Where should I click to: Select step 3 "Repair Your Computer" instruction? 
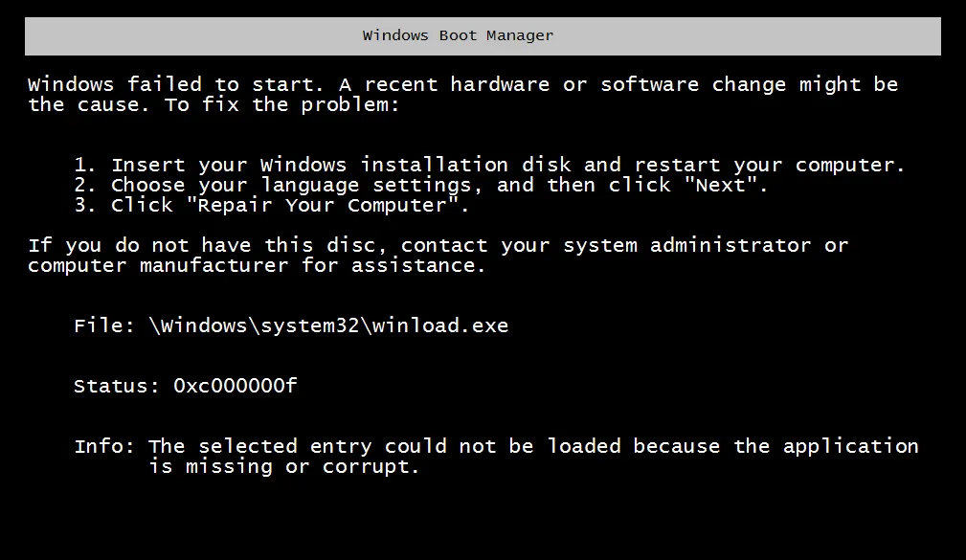(272, 206)
